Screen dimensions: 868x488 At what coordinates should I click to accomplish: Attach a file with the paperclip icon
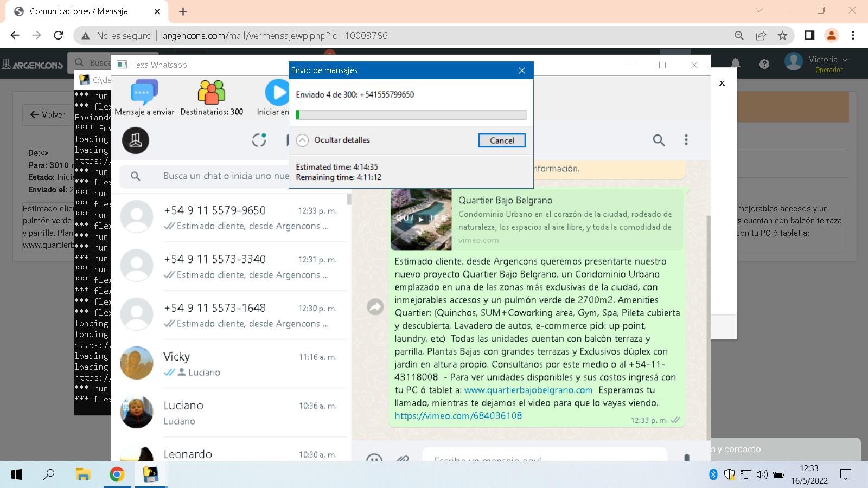402,457
